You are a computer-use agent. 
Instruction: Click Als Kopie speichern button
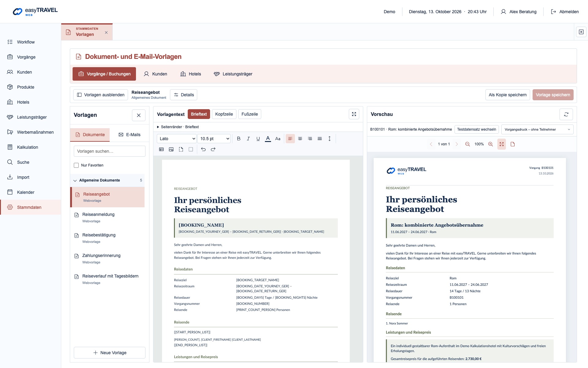point(507,95)
